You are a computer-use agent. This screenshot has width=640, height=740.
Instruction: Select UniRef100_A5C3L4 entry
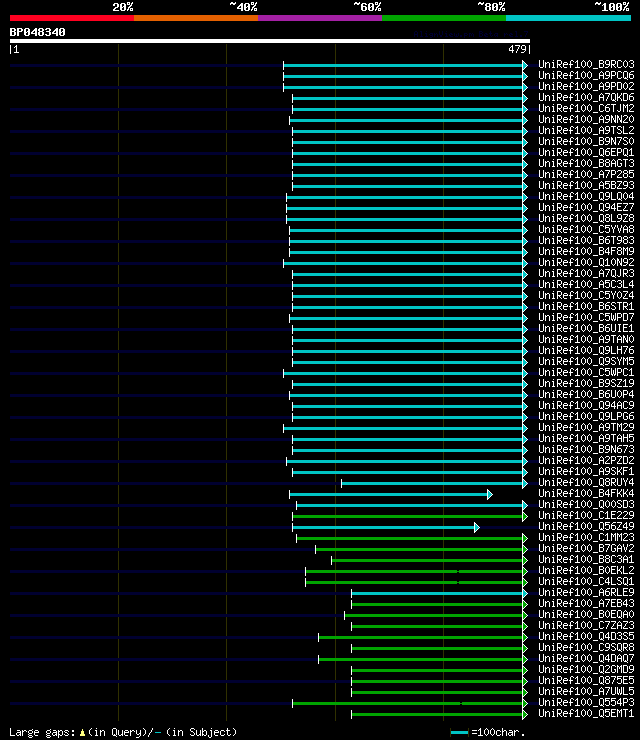[x=586, y=285]
